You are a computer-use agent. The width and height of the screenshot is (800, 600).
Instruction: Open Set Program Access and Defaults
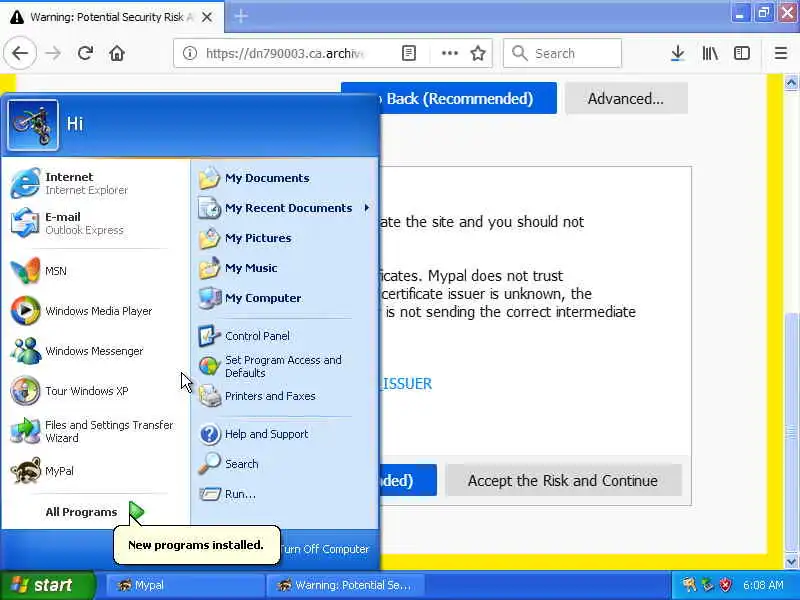(x=285, y=366)
